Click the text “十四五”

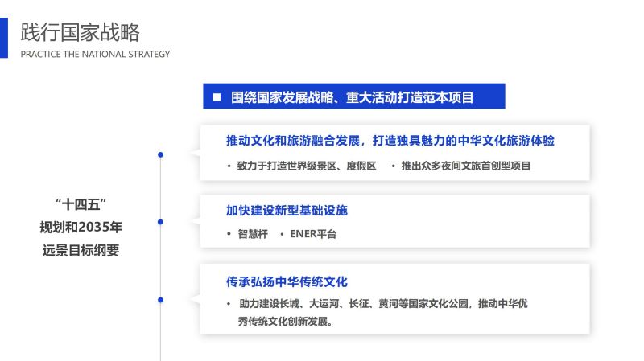(x=81, y=204)
